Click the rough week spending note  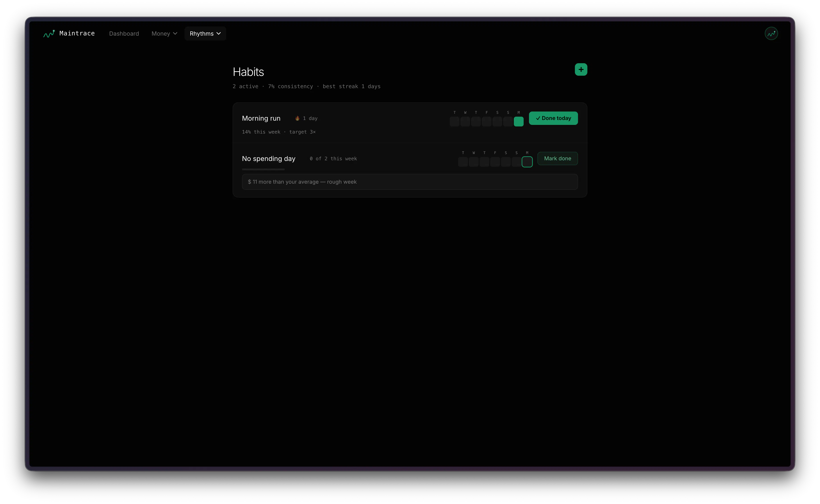pos(410,182)
